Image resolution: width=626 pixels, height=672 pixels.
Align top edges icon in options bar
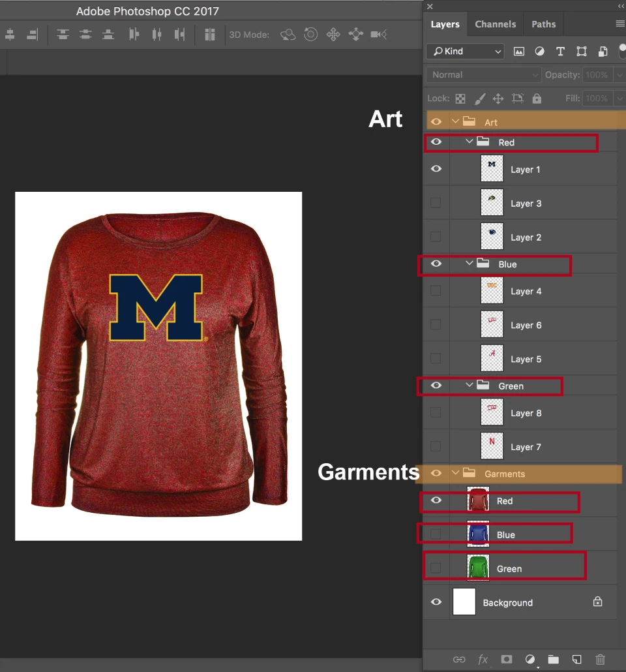[x=63, y=35]
